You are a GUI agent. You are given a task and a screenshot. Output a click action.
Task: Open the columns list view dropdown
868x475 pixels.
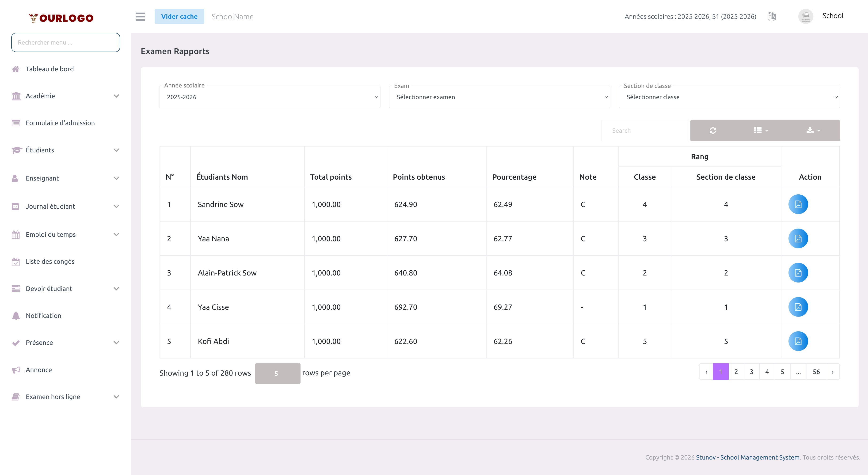tap(761, 130)
